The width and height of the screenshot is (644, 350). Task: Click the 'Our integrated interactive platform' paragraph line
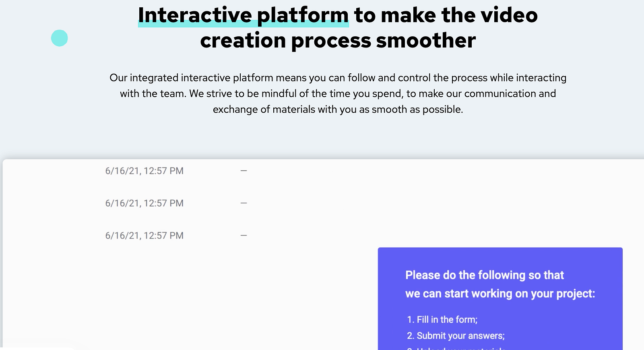pos(338,78)
